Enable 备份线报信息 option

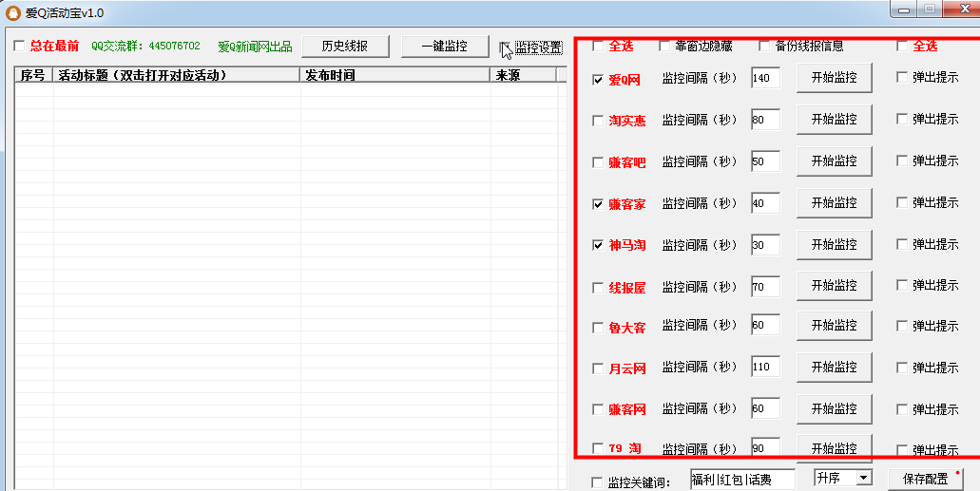(764, 46)
